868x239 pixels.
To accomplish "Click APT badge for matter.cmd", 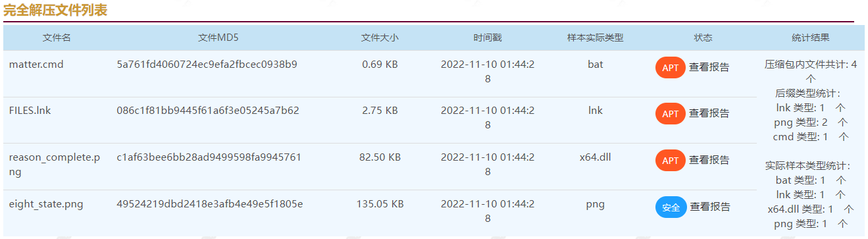I will click(x=670, y=68).
